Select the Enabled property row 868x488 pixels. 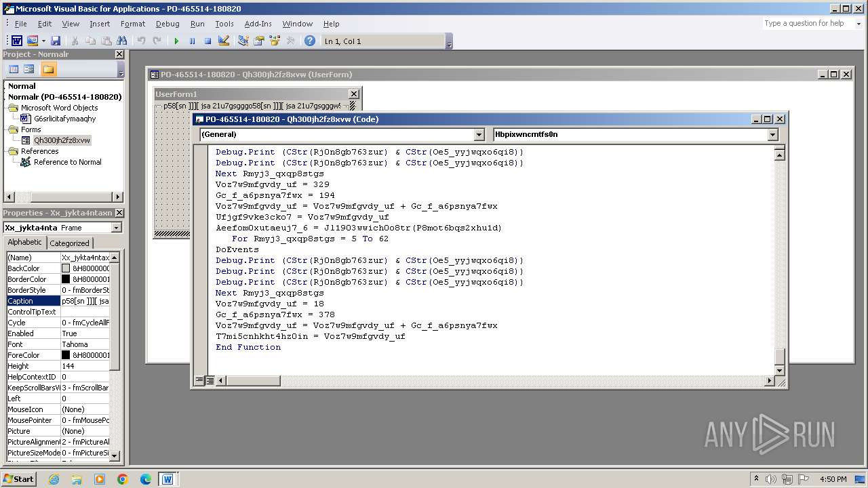point(58,333)
